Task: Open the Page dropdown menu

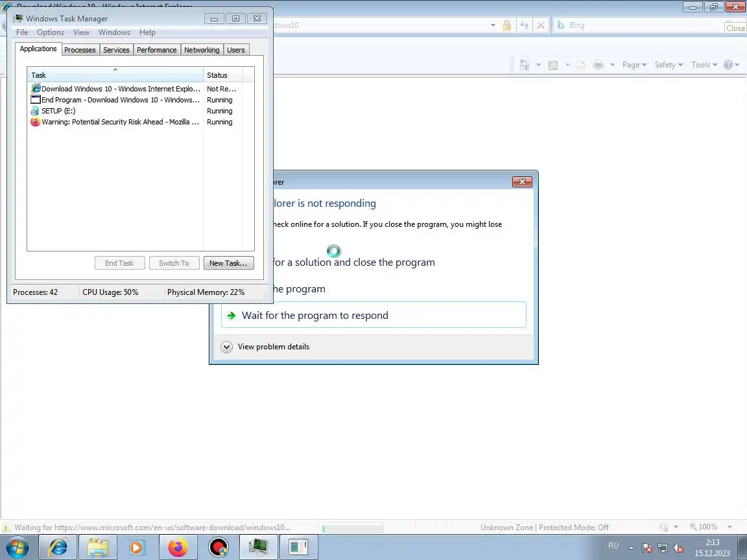Action: 634,65
